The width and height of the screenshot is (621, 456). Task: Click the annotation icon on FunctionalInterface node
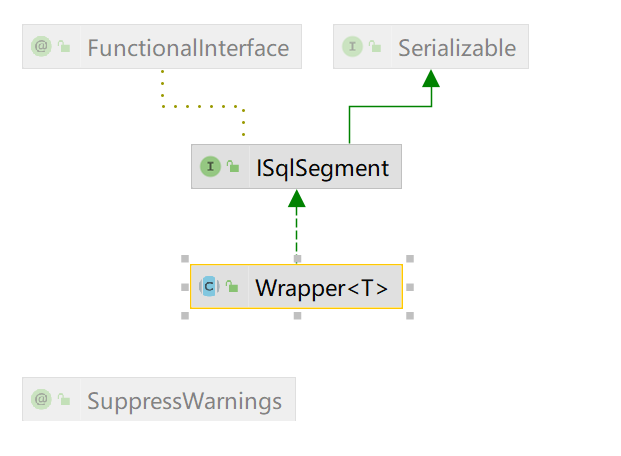(41, 47)
